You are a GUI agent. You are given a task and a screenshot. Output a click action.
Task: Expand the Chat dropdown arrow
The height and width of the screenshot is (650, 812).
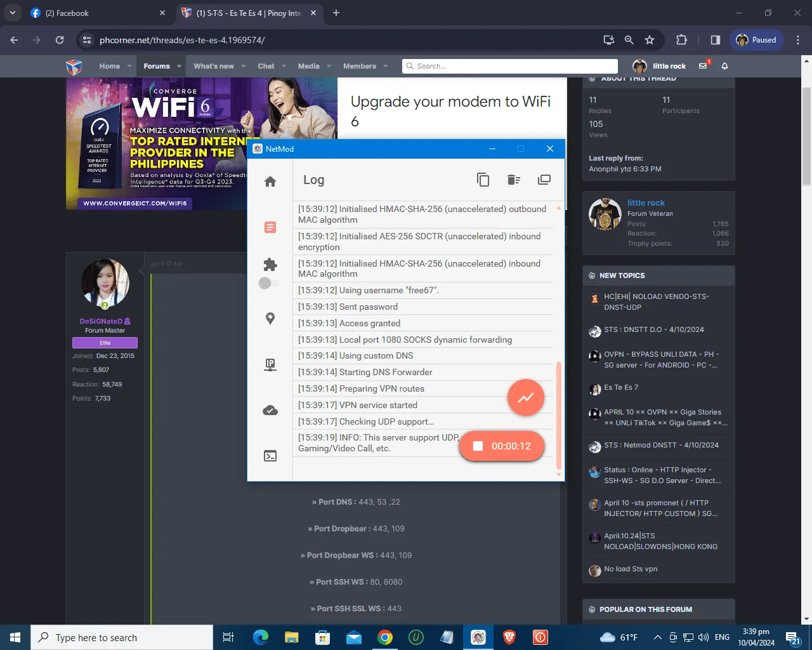pos(284,66)
